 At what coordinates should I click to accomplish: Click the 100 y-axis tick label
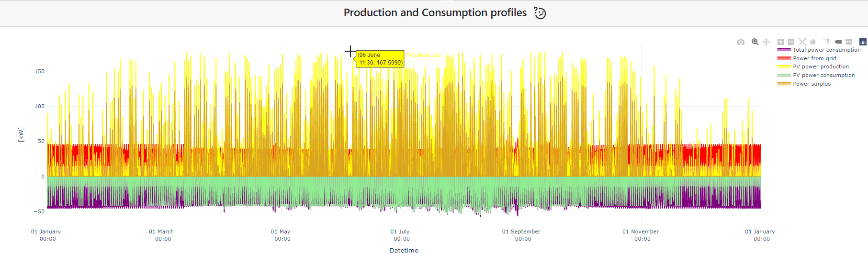click(x=39, y=106)
